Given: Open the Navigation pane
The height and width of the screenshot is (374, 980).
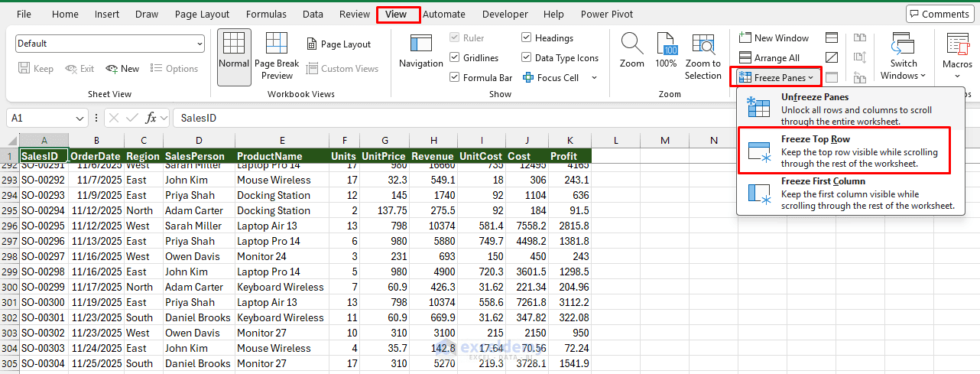Looking at the screenshot, I should (x=420, y=51).
